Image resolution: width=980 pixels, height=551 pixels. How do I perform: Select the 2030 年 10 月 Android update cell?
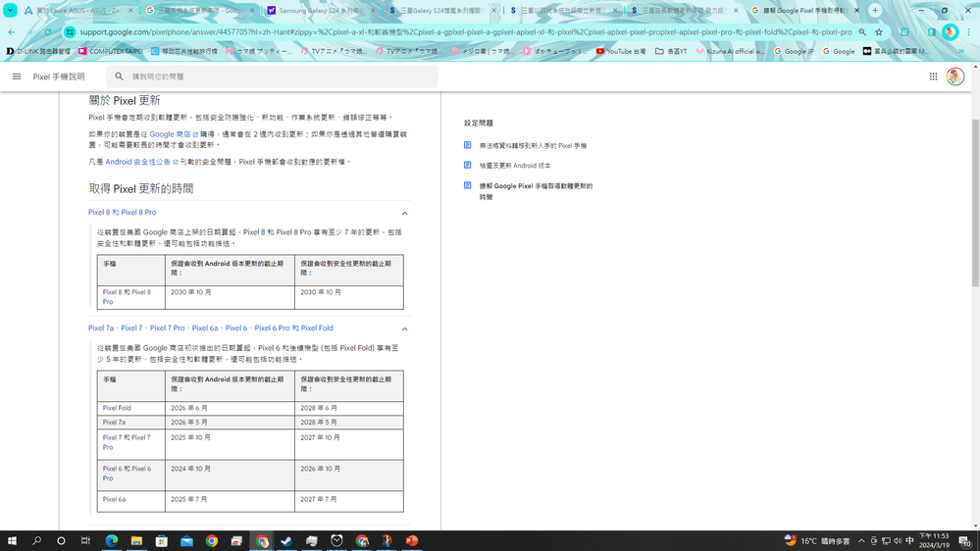click(230, 297)
